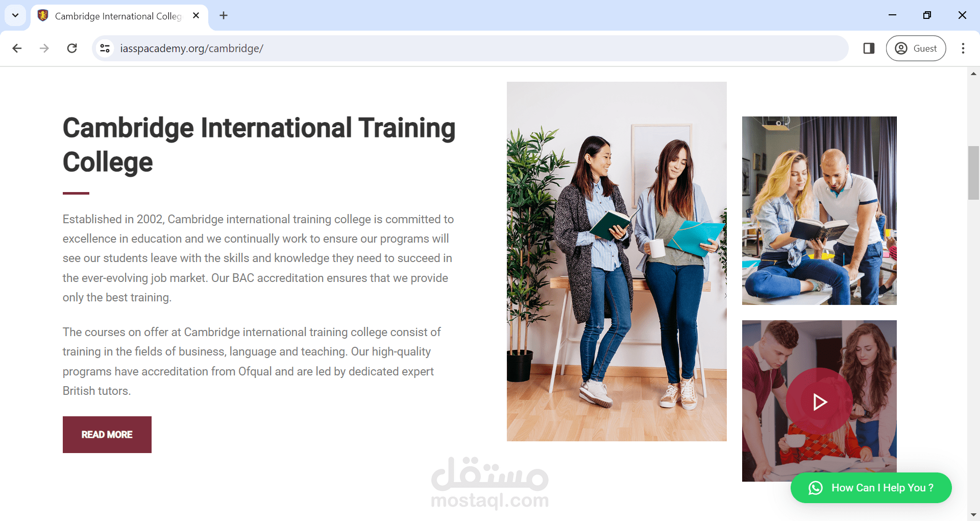Go back to the previous page
The height and width of the screenshot is (521, 980).
[17, 48]
